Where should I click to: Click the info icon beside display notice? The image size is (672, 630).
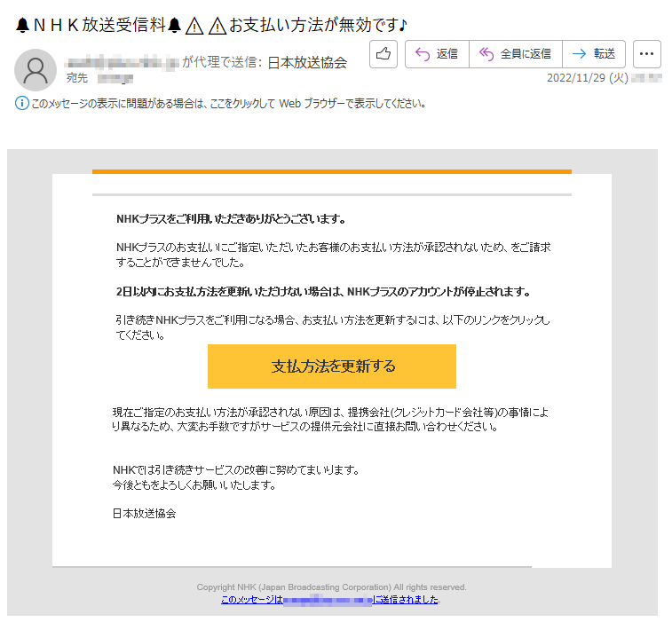pyautogui.click(x=22, y=103)
